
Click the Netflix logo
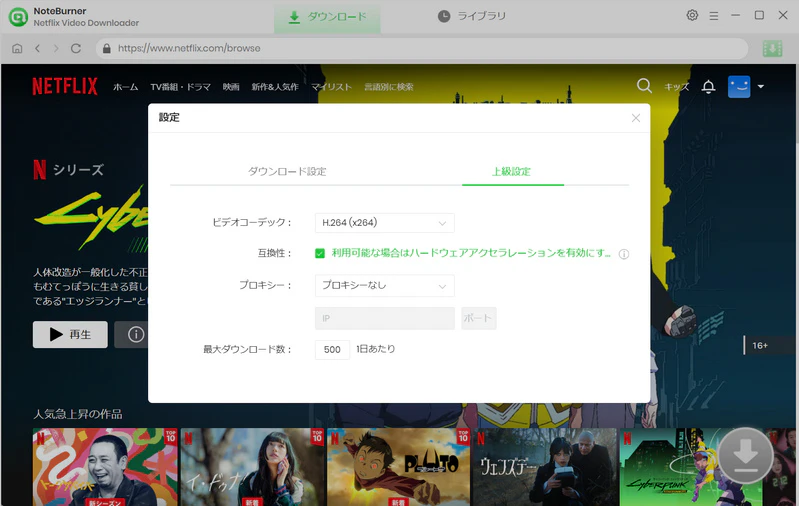pyautogui.click(x=65, y=86)
